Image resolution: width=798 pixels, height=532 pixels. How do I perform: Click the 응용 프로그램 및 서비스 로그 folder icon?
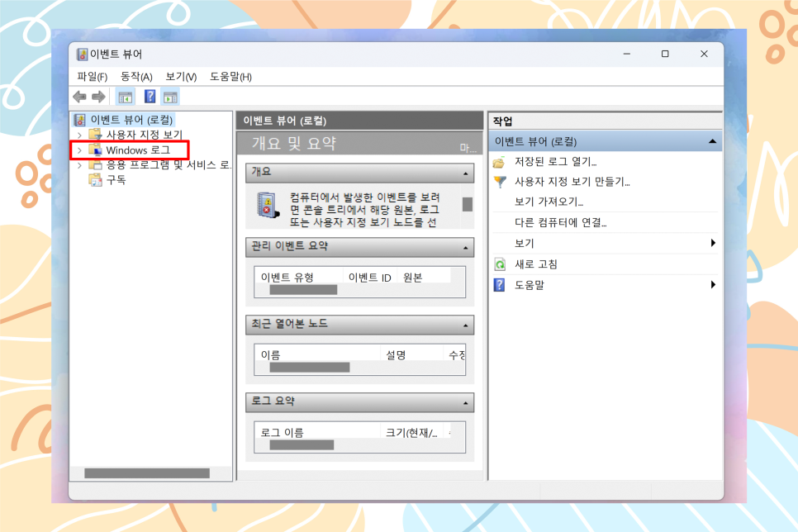(95, 165)
